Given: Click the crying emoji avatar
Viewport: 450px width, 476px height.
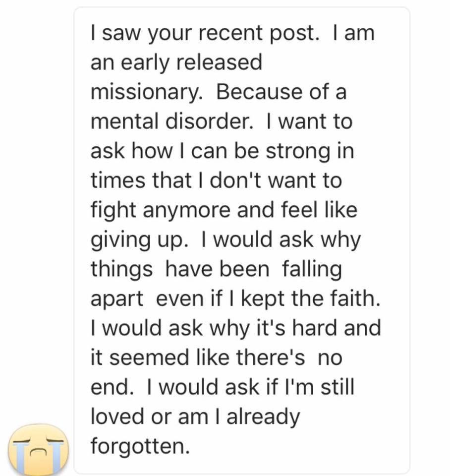Looking at the screenshot, I should tap(38, 449).
